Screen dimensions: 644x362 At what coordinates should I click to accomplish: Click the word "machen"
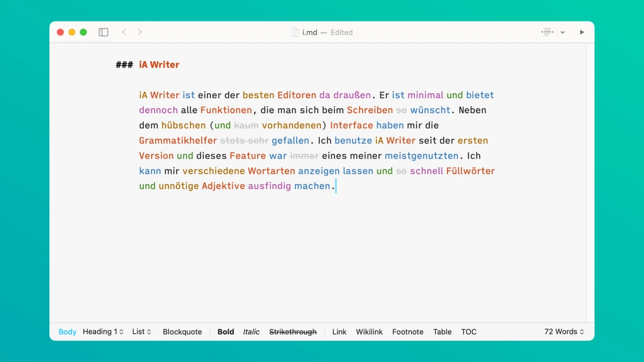coord(312,186)
